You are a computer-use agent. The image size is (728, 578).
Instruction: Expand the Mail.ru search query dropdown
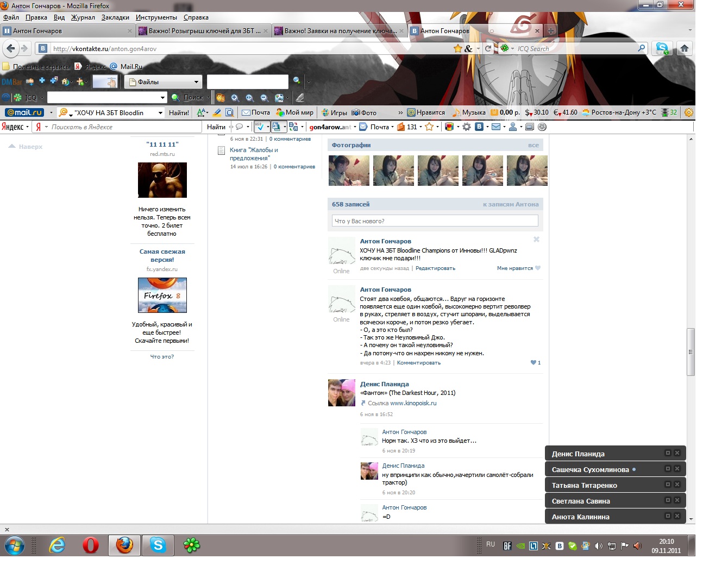click(160, 113)
